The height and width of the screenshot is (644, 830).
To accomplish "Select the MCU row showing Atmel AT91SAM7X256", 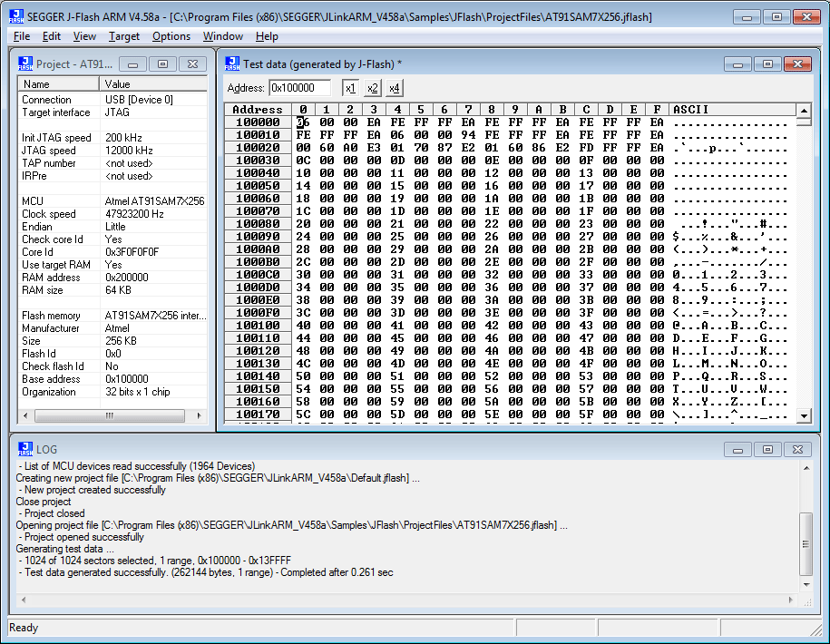I will pos(91,200).
